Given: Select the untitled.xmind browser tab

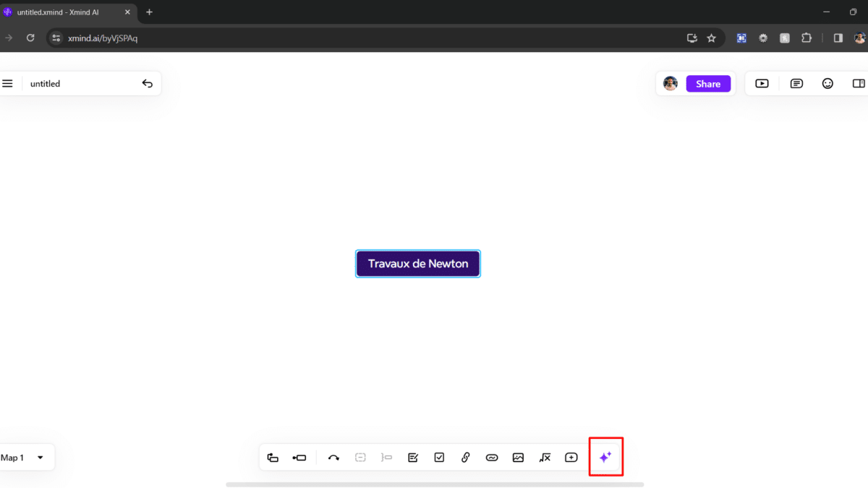Looking at the screenshot, I should tap(69, 12).
